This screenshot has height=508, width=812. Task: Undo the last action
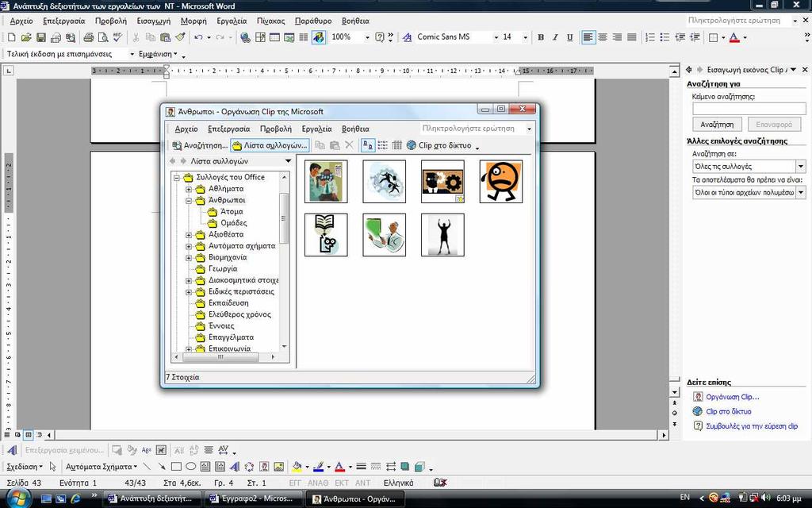(198, 37)
